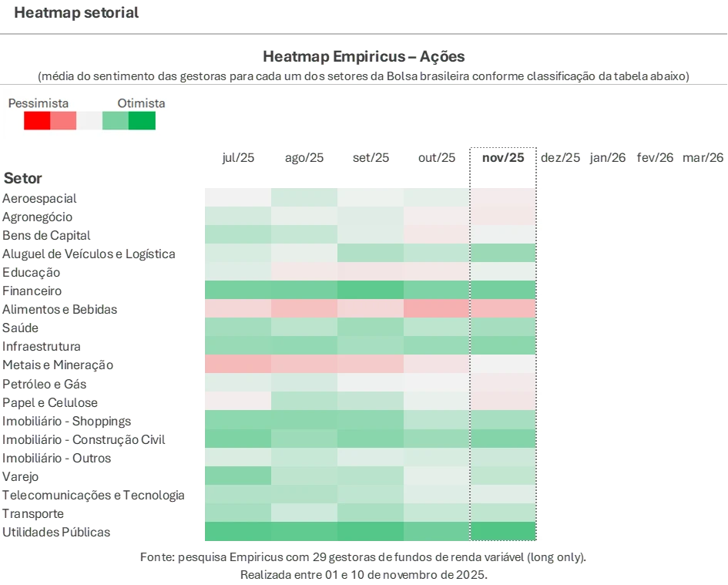The image size is (728, 585).
Task: Select the light red legend swatch
Action: pyautogui.click(x=63, y=121)
